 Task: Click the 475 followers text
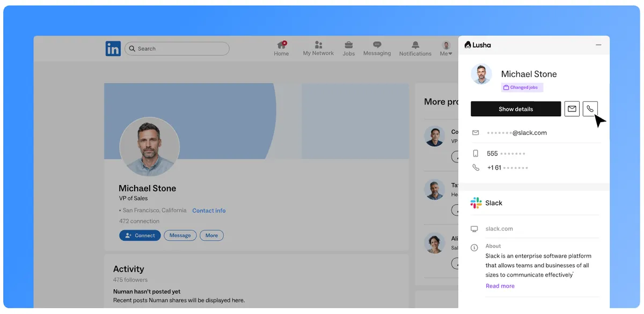[x=130, y=280]
